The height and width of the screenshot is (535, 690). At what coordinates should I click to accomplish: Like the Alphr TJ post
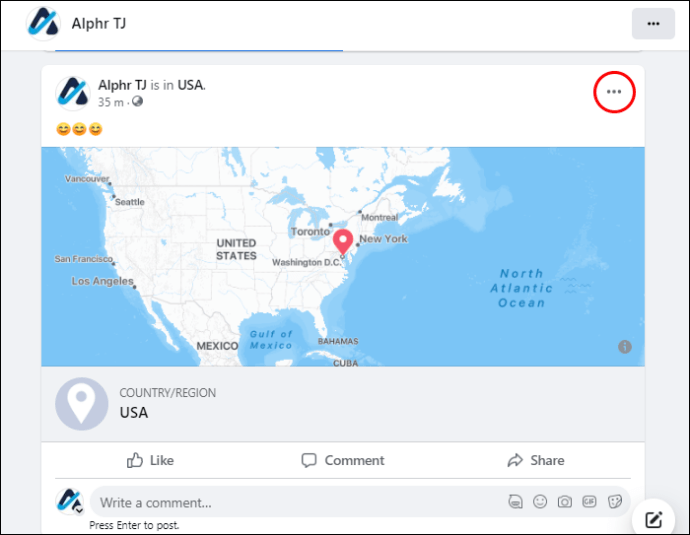click(150, 460)
